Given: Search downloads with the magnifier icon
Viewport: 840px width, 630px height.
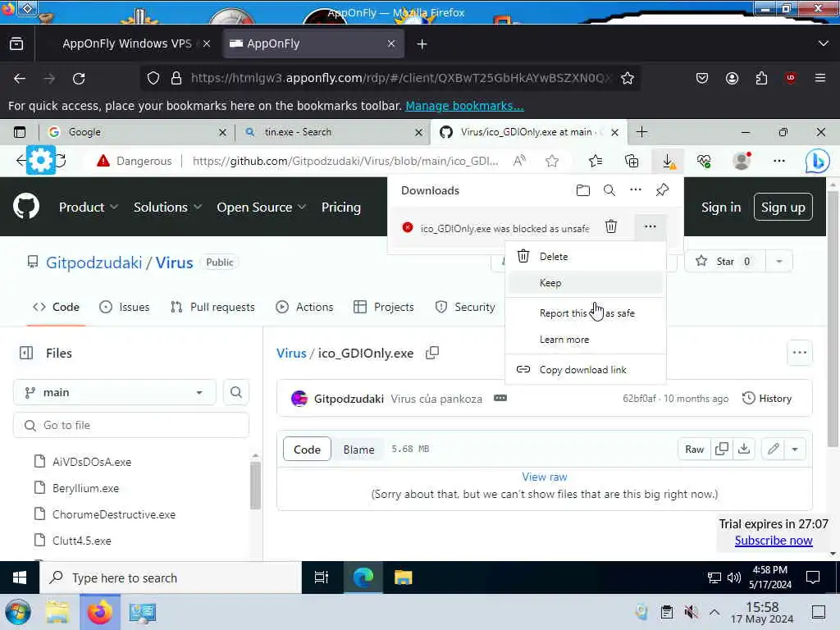Looking at the screenshot, I should point(609,190).
